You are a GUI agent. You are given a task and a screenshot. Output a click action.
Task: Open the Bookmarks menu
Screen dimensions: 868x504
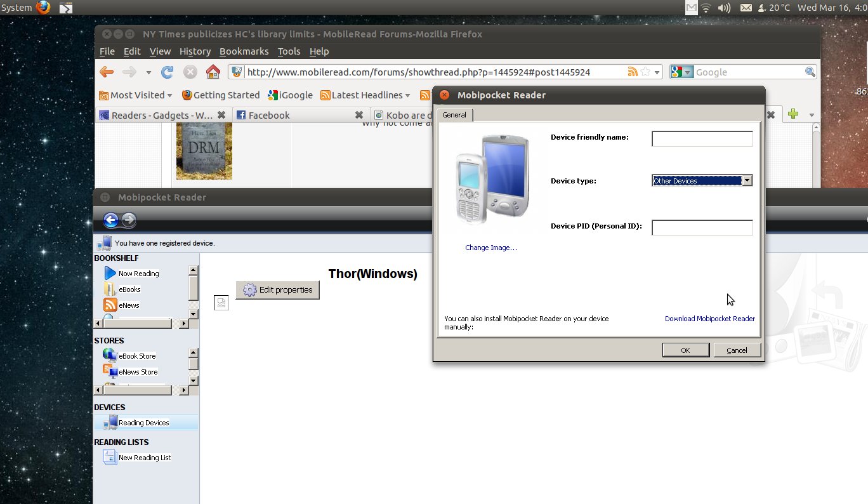244,51
